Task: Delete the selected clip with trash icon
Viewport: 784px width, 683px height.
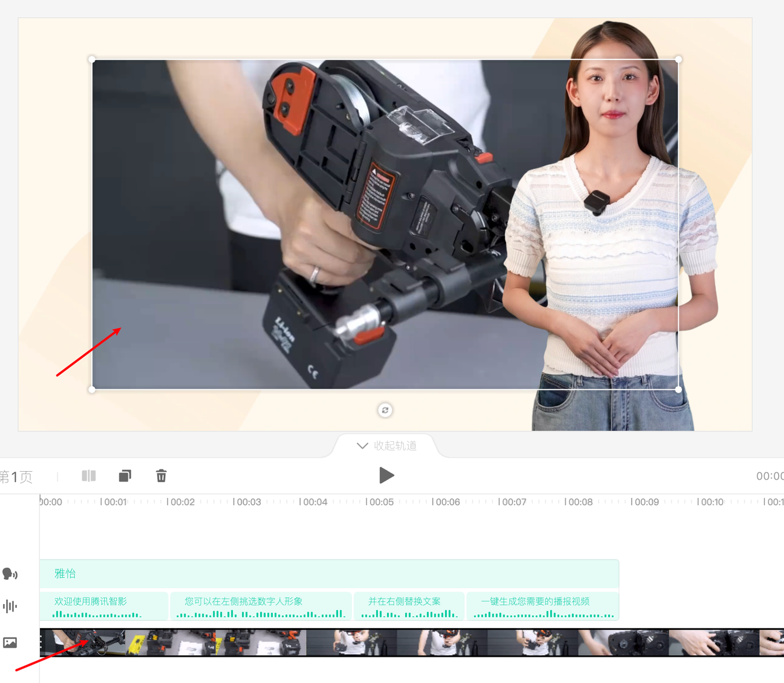Action: 161,476
